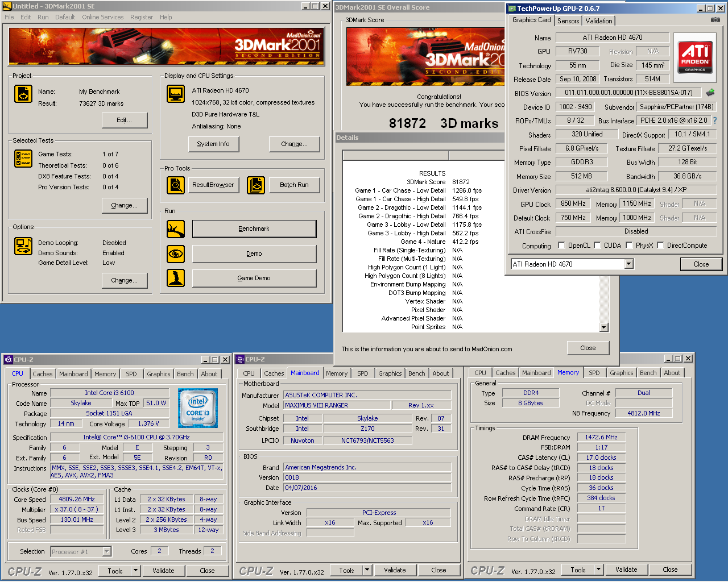Click the Benchmark button

tap(254, 228)
